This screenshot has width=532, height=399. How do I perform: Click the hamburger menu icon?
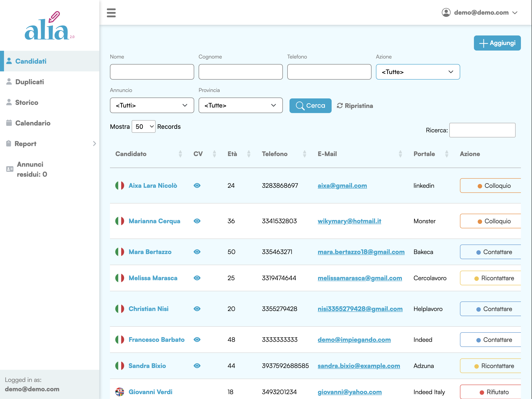pos(111,13)
